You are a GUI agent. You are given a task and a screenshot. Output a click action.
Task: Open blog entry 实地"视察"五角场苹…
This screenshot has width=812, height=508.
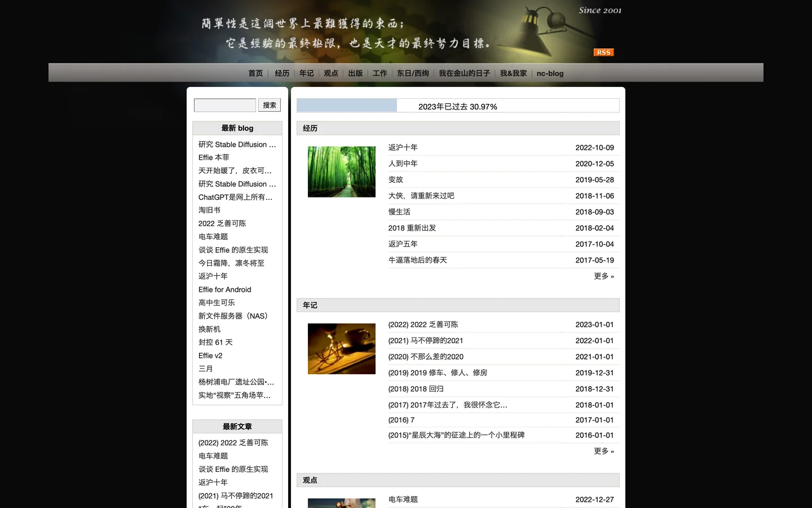(x=235, y=395)
